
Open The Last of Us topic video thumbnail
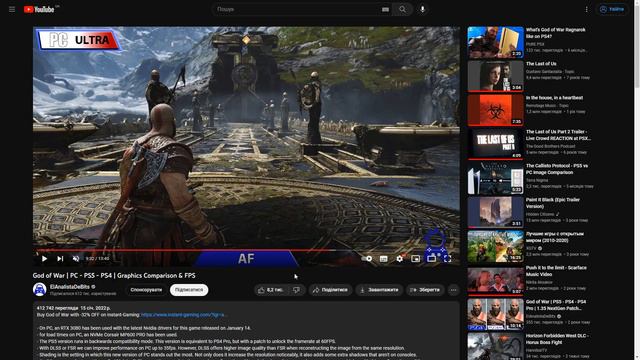click(x=496, y=76)
